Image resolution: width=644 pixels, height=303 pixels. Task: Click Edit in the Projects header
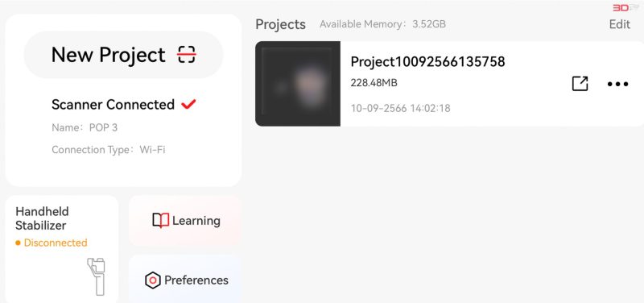[619, 24]
